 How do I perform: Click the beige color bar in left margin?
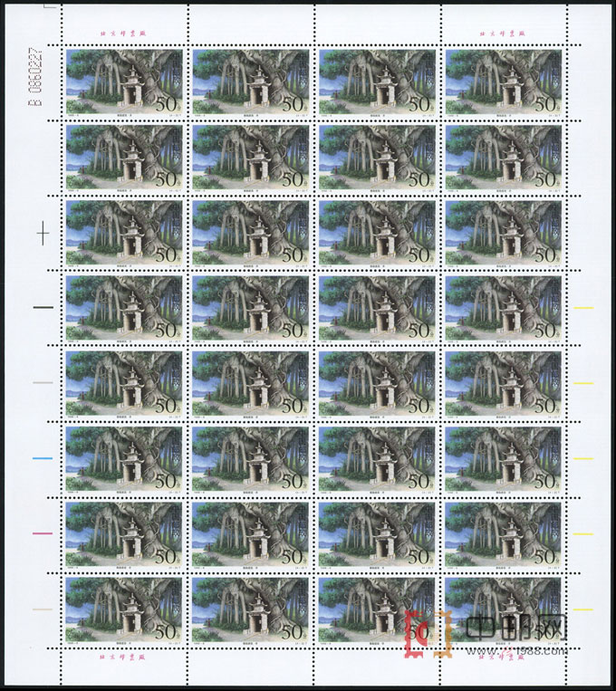pyautogui.click(x=43, y=609)
